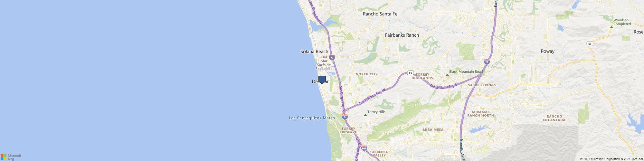Open the Microsoft Corporation TomTom copyright notice
Screen dimensions: 644x161
(x=611, y=159)
